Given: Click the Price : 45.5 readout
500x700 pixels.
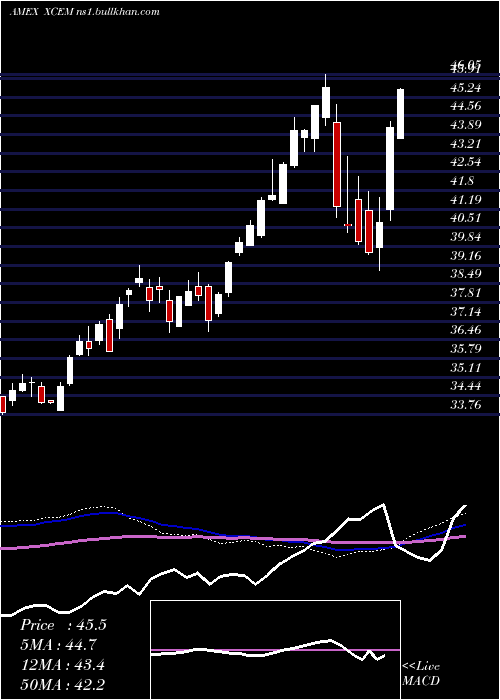Looking at the screenshot, I should (x=63, y=625).
